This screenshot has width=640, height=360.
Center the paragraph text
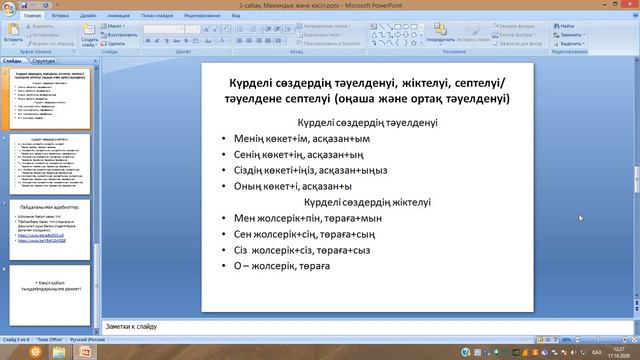[249, 41]
